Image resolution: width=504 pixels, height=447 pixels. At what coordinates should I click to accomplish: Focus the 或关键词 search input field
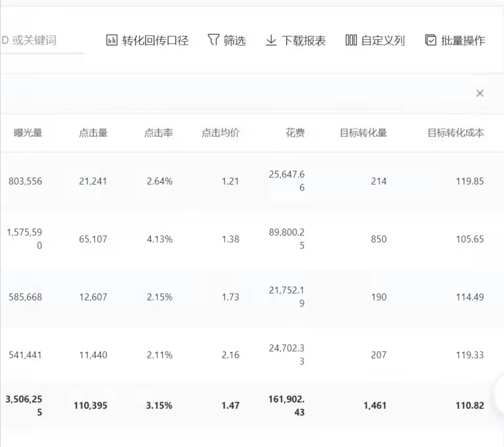[42, 41]
